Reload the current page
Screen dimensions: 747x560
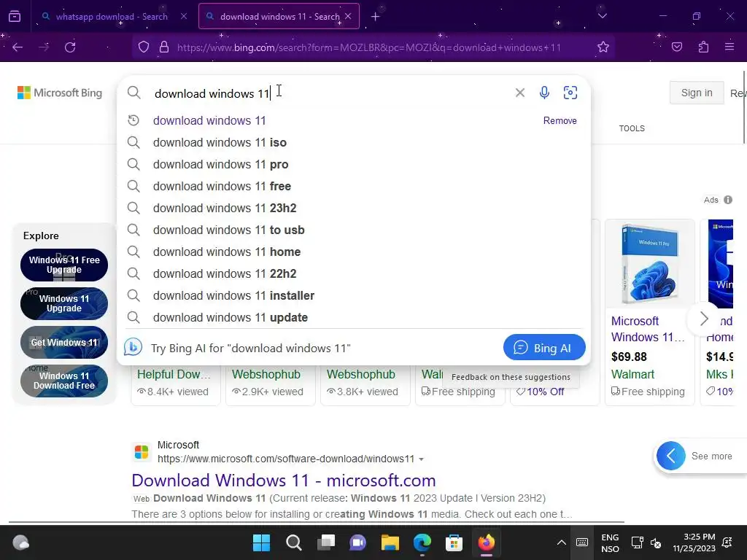click(x=70, y=47)
